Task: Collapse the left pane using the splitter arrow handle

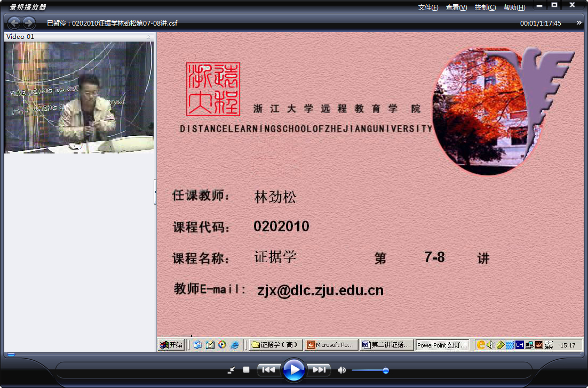Action: [155, 192]
